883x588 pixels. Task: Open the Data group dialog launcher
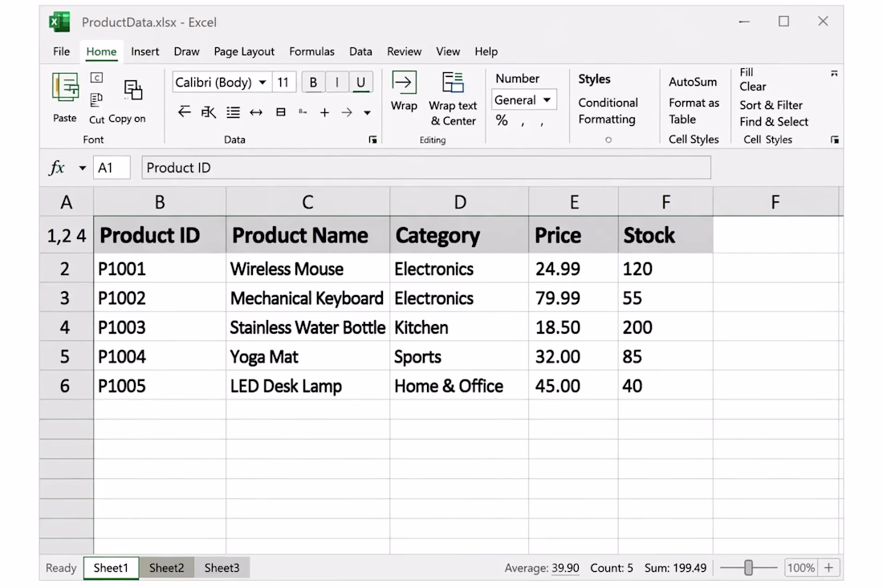click(372, 140)
